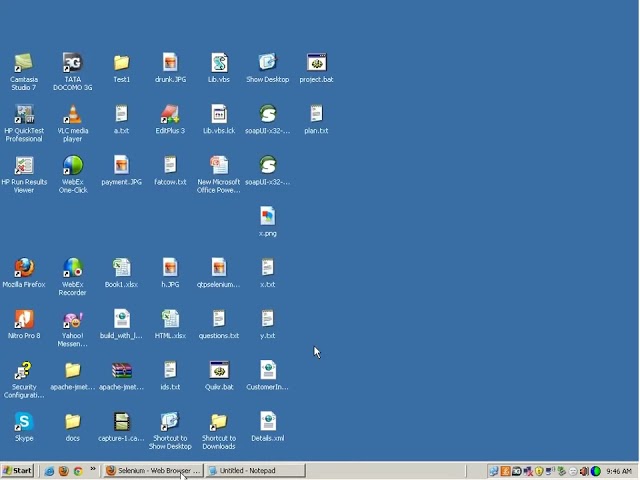Screen dimensions: 640x480
Task: Select the Nitro Pro 8 icon
Action: pyautogui.click(x=24, y=319)
